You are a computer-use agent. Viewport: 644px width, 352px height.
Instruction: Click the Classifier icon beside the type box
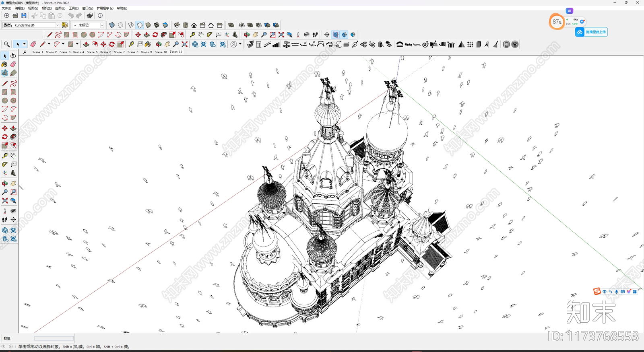(x=65, y=25)
